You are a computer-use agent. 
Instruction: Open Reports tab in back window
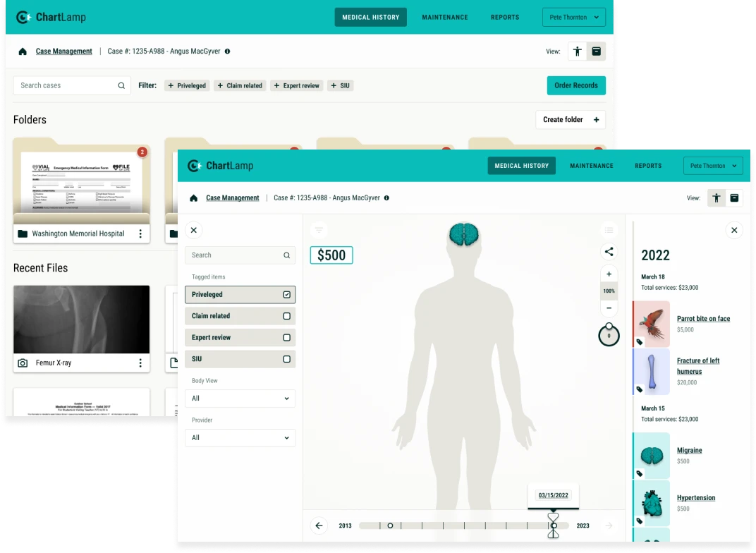click(505, 18)
